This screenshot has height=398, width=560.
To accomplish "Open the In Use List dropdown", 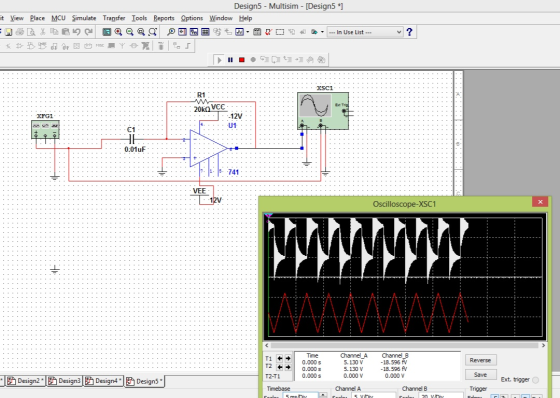I will pyautogui.click(x=365, y=32).
